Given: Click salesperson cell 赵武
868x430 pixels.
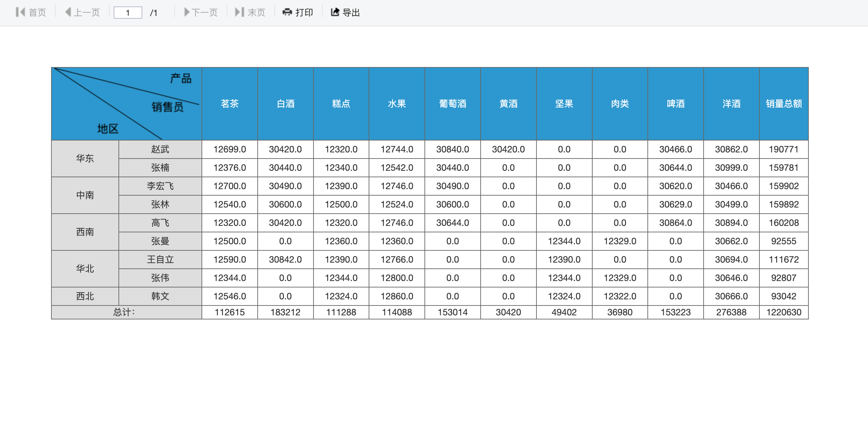Looking at the screenshot, I should pyautogui.click(x=160, y=149).
